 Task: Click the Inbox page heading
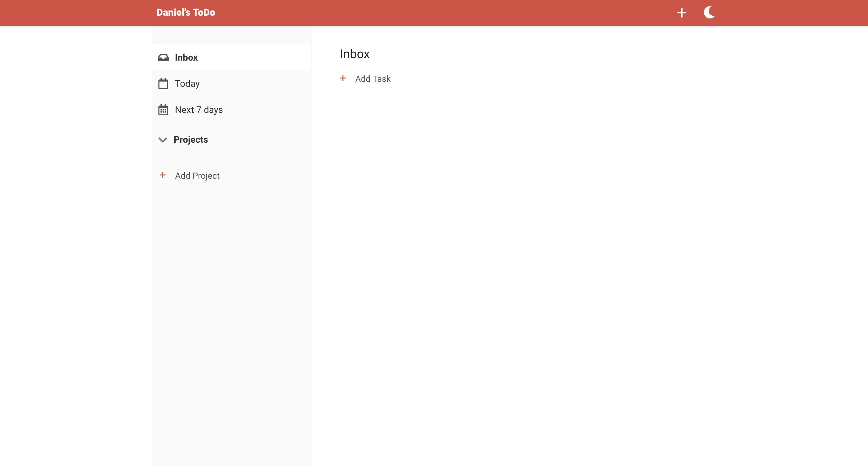355,54
